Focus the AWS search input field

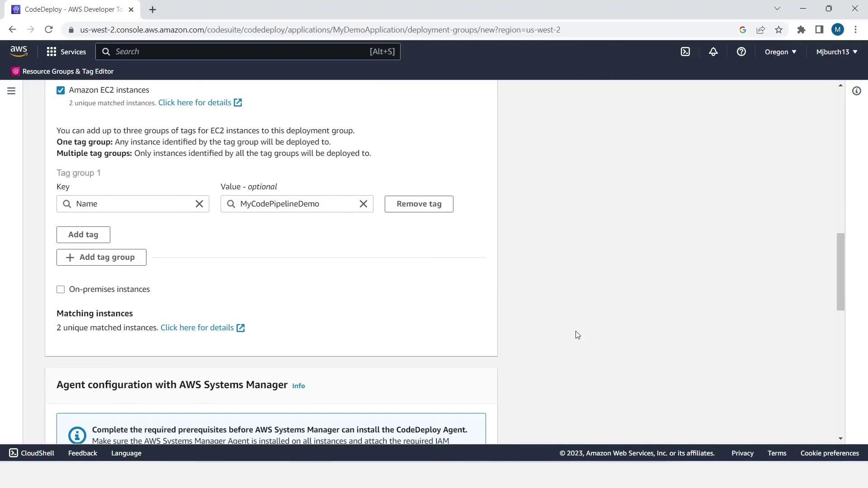[240, 52]
